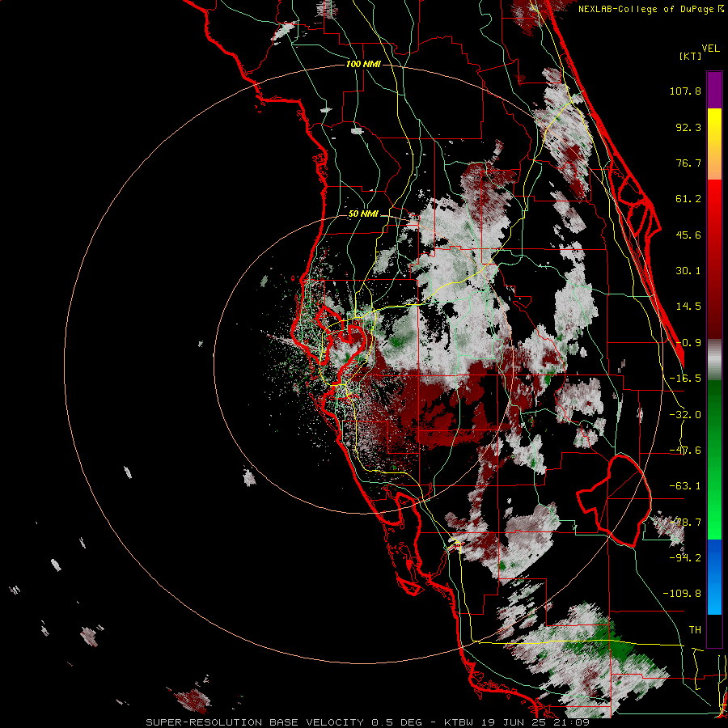Click the 50 NMI range ring label
Viewport: 728px width, 728px height.
coord(363,214)
